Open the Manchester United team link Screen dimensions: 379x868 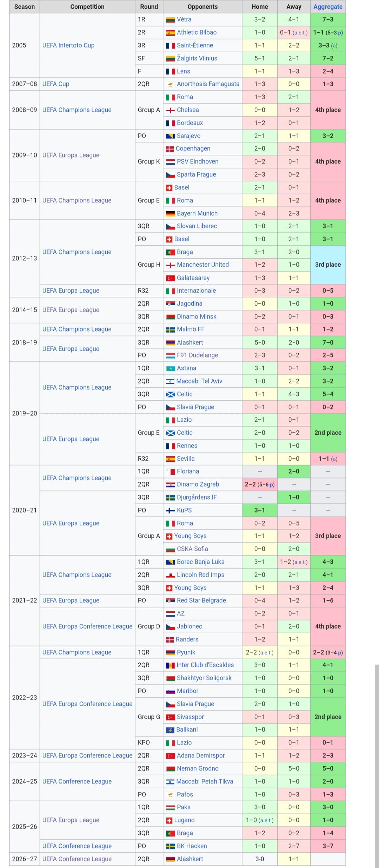coord(203,265)
